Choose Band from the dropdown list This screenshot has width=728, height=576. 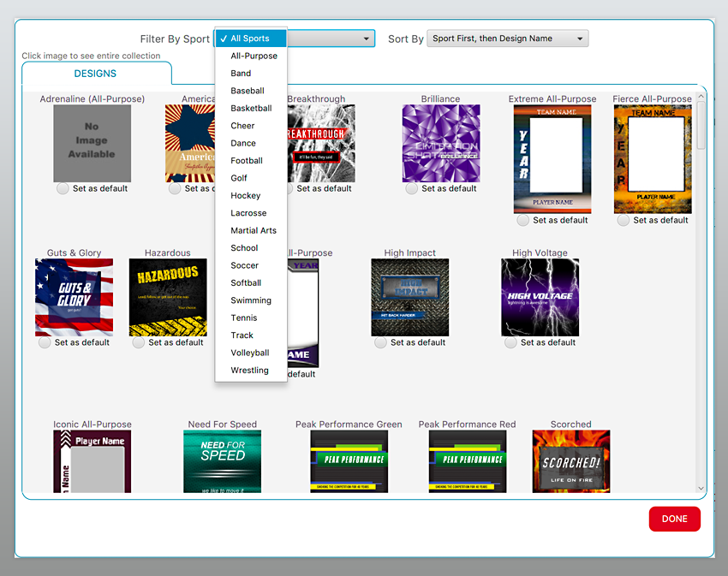(x=251, y=74)
